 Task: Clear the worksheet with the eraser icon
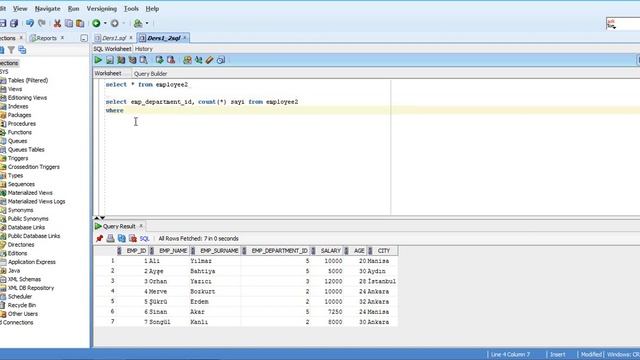[x=209, y=60]
